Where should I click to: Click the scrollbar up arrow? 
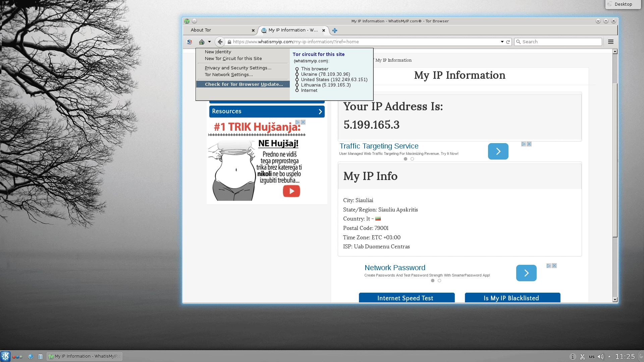(615, 52)
